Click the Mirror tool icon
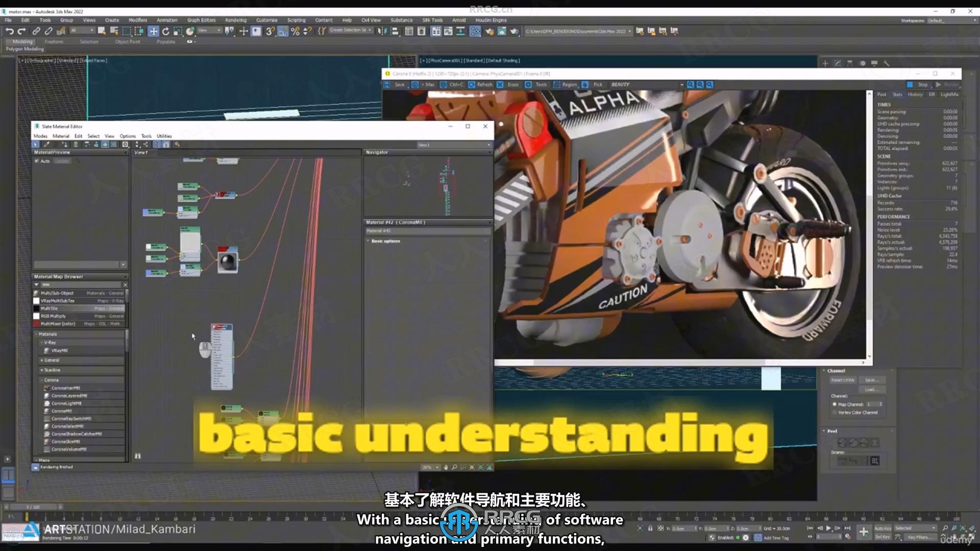 click(x=382, y=32)
